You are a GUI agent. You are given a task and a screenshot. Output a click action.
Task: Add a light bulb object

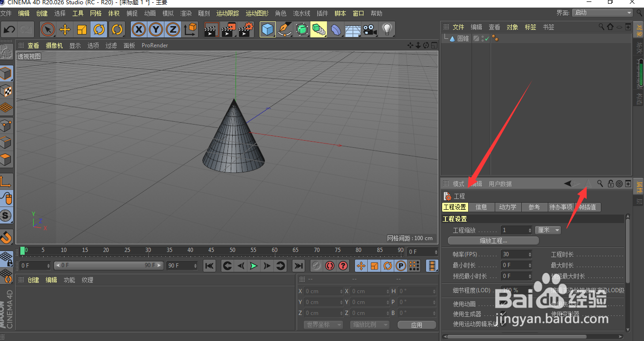click(x=387, y=30)
